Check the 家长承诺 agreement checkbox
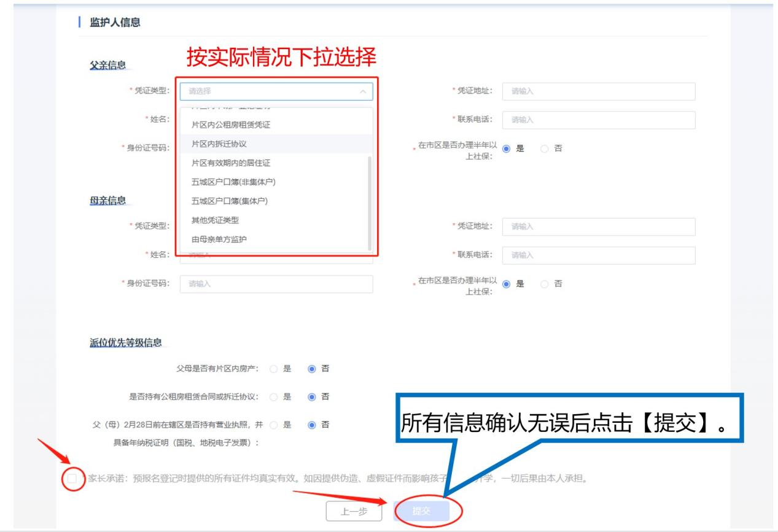The image size is (778, 532). pyautogui.click(x=72, y=479)
